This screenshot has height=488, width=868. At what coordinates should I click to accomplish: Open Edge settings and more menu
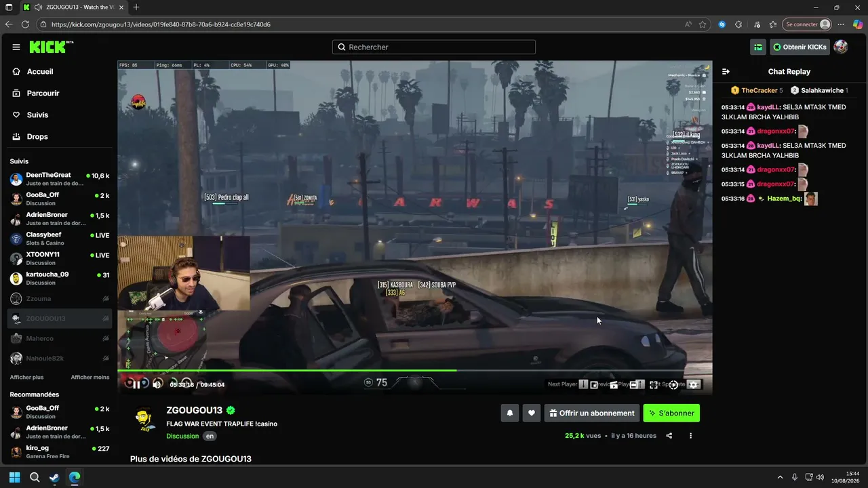pos(842,24)
